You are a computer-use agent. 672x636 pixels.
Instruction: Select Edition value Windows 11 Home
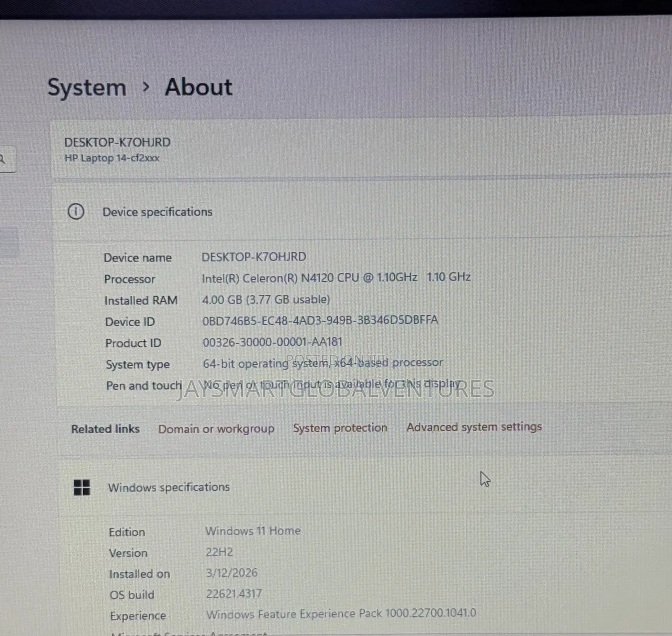click(253, 531)
